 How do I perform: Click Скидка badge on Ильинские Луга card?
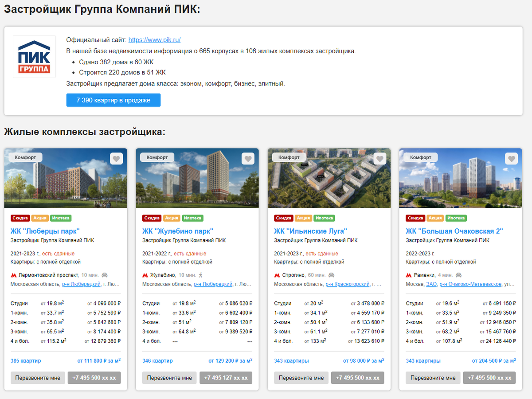pos(284,218)
